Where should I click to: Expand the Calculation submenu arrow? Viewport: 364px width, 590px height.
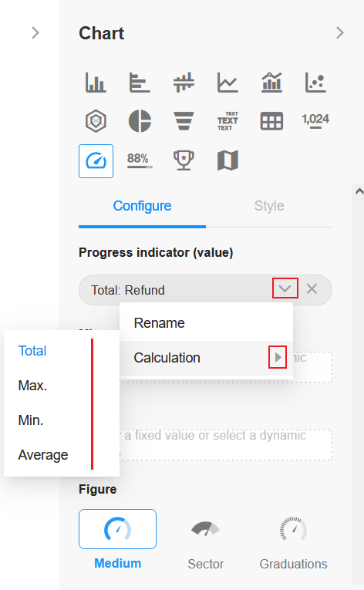[x=278, y=357]
